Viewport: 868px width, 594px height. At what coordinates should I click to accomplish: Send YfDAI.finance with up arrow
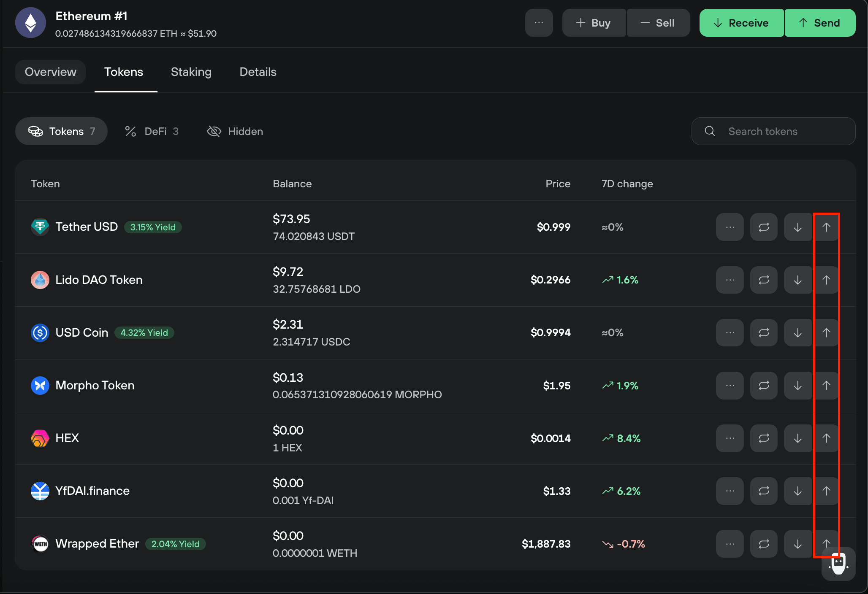[826, 491]
